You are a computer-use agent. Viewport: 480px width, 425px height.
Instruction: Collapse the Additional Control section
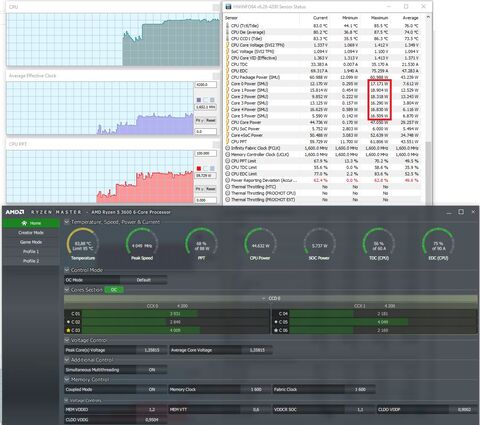[x=67, y=360]
